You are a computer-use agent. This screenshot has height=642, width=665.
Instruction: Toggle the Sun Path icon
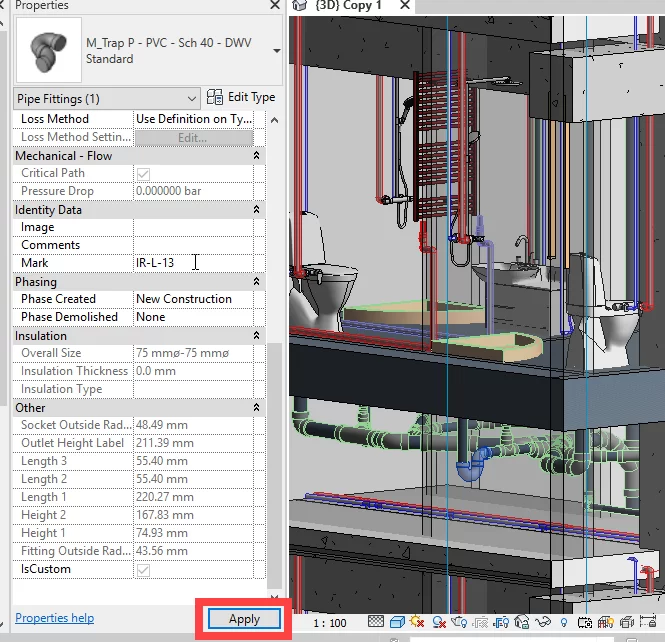[x=417, y=622]
